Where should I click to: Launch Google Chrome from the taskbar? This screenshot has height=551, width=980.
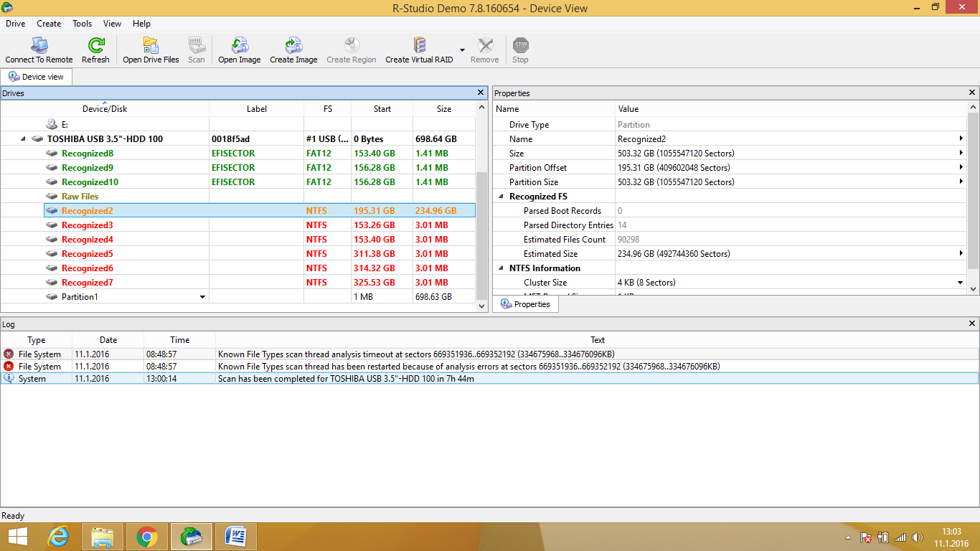(x=147, y=537)
